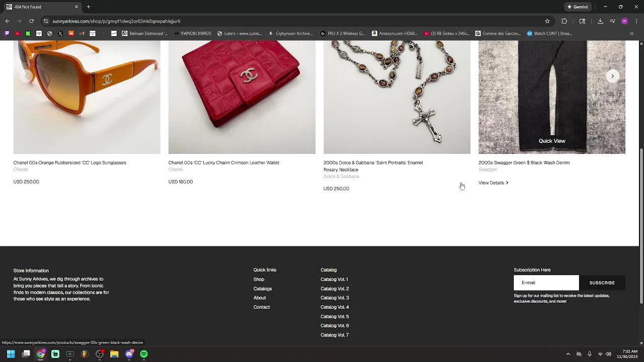The width and height of the screenshot is (644, 362).
Task: Expand hidden bookmarks overflow chevron
Action: 632,34
